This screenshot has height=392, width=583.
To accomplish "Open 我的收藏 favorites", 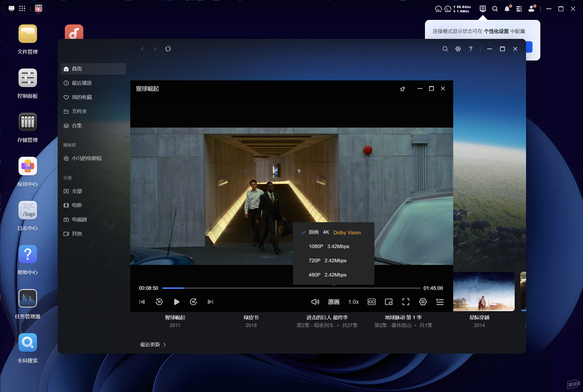I will coord(93,97).
